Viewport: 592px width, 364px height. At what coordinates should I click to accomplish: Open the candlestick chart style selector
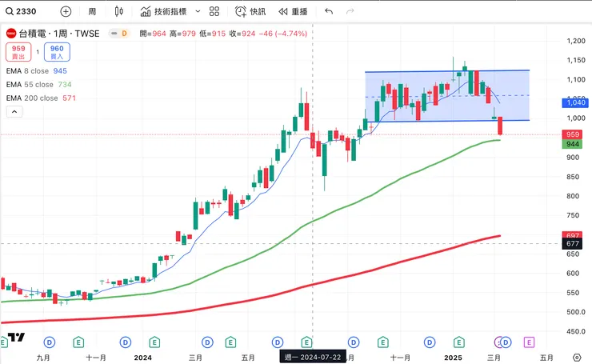[119, 12]
